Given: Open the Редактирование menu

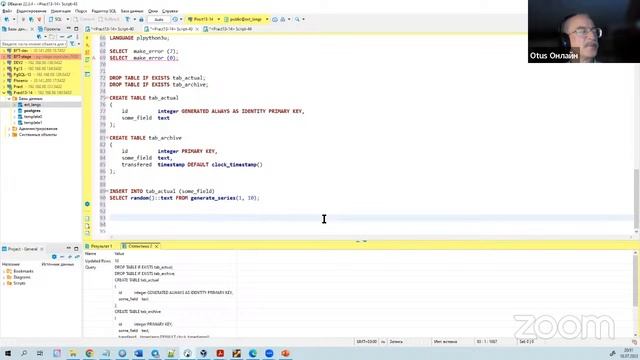Looking at the screenshot, I should (31, 11).
